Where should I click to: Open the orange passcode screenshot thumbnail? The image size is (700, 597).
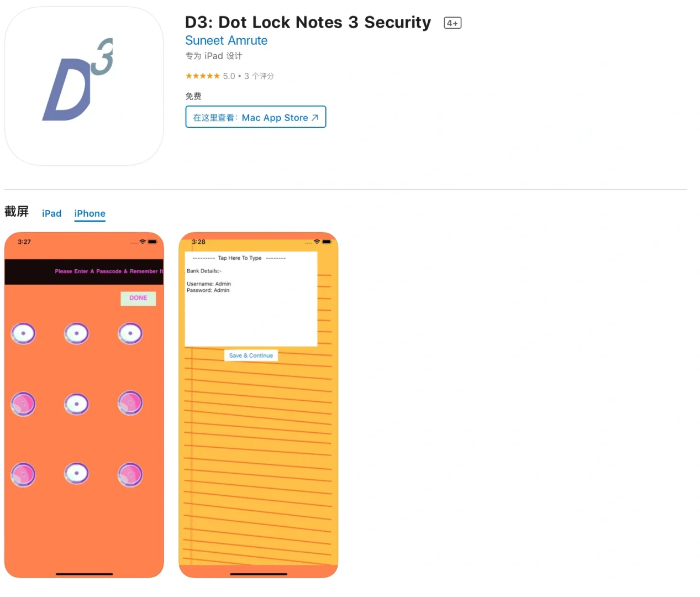pos(84,405)
